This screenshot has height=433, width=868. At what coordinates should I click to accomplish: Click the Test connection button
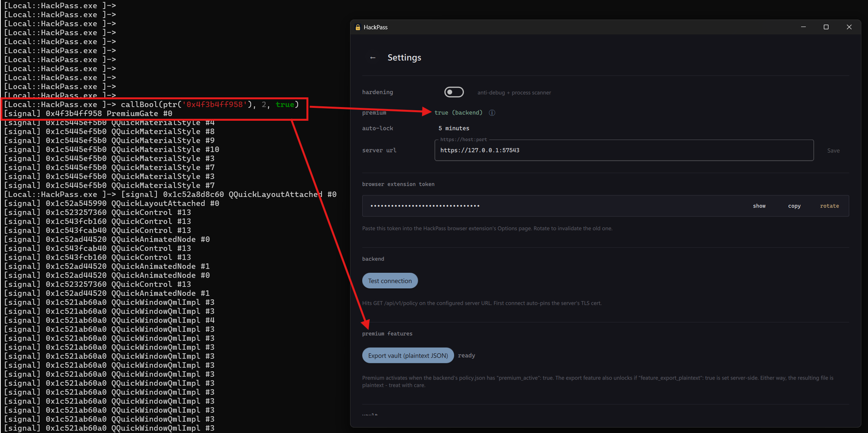click(x=390, y=281)
